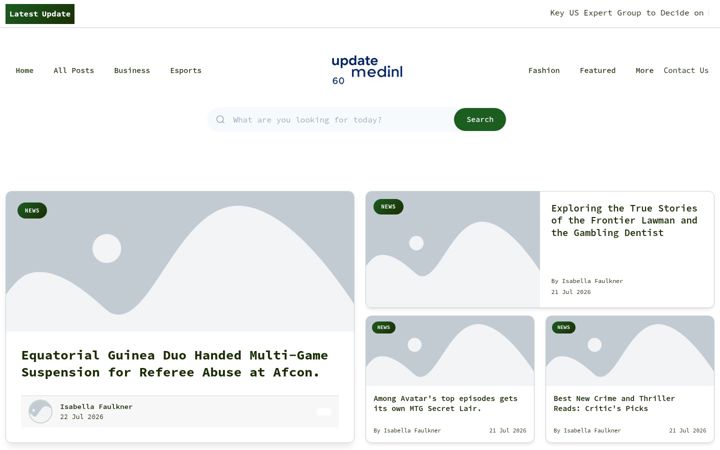Click NEWS tag on Avatar episodes article

[383, 327]
